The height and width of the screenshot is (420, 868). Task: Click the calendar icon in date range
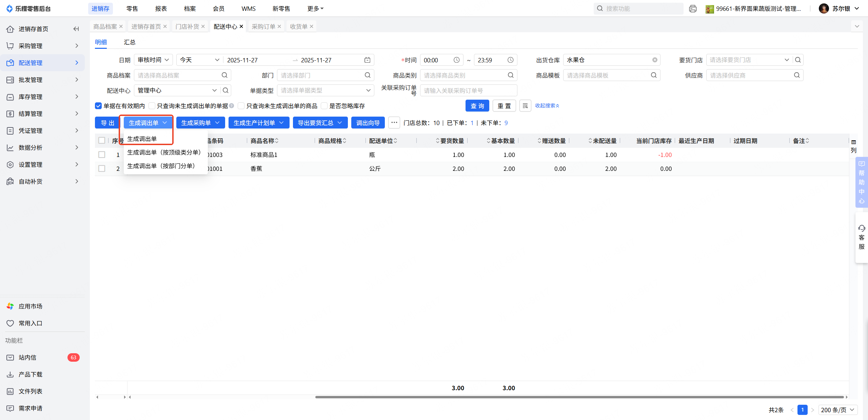(367, 60)
